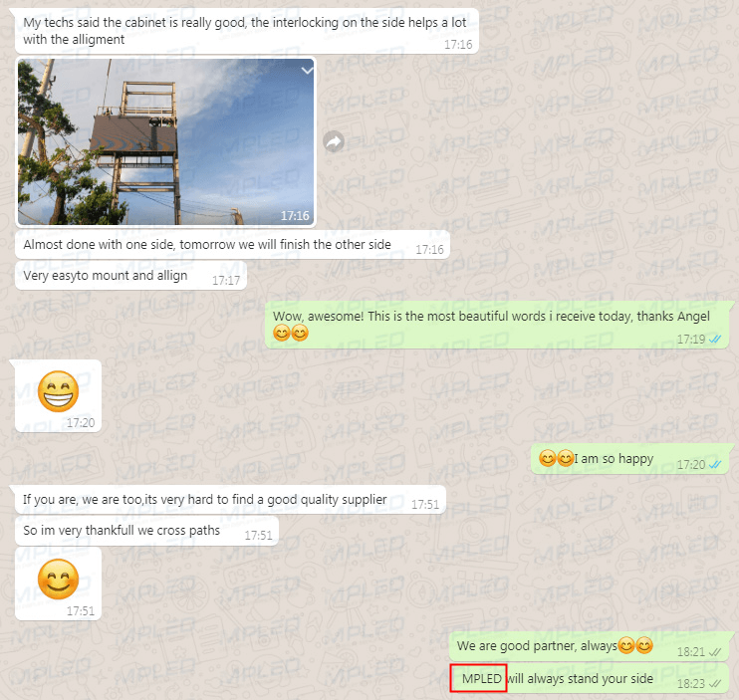Click the emojis in the 'Wow, awesome' message
The width and height of the screenshot is (739, 700).
[x=291, y=333]
